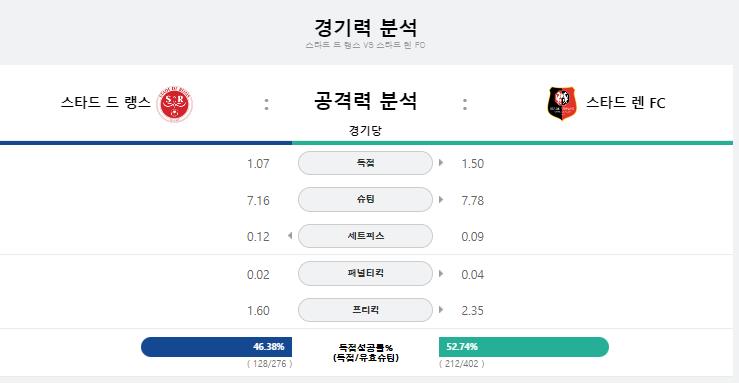The image size is (739, 383).
Task: Click the 공격력 분석 section heading
Action: (365, 101)
